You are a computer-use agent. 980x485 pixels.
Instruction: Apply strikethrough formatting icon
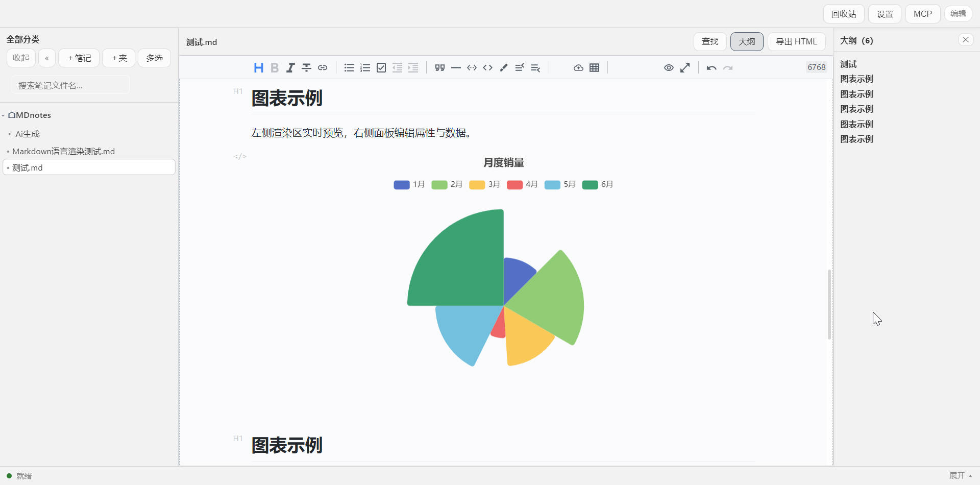[306, 67]
